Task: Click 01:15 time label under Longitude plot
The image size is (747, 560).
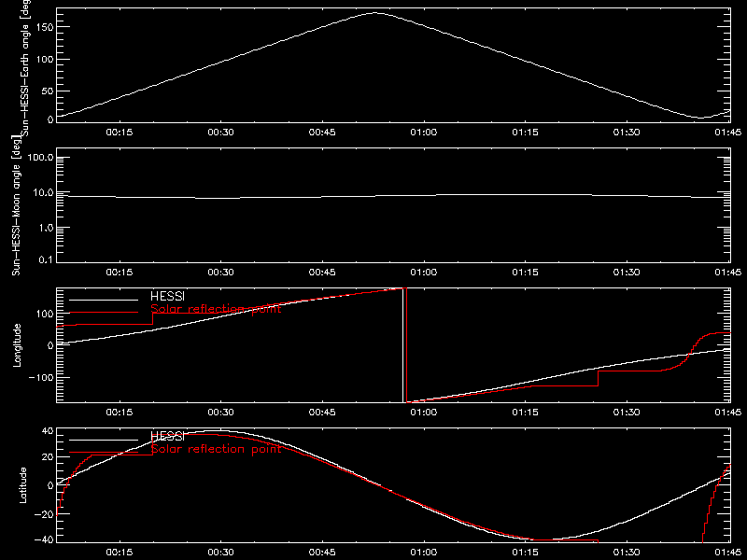Action: coord(525,412)
